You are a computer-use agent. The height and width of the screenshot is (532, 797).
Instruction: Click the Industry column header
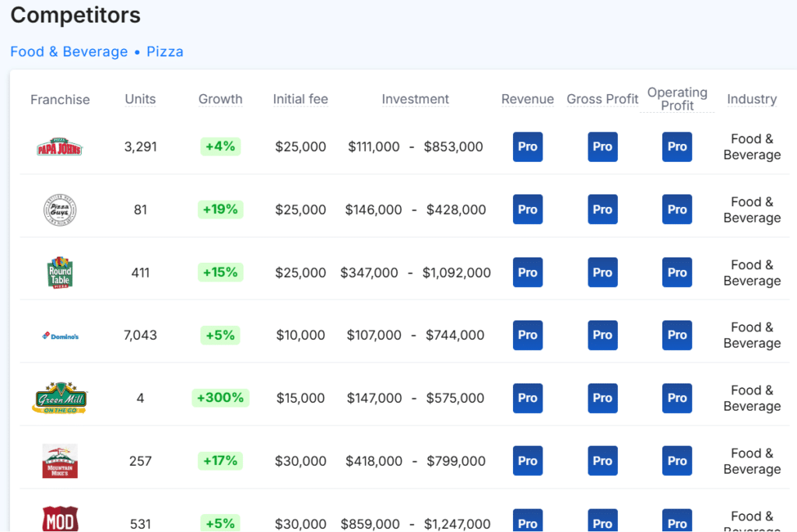(752, 99)
